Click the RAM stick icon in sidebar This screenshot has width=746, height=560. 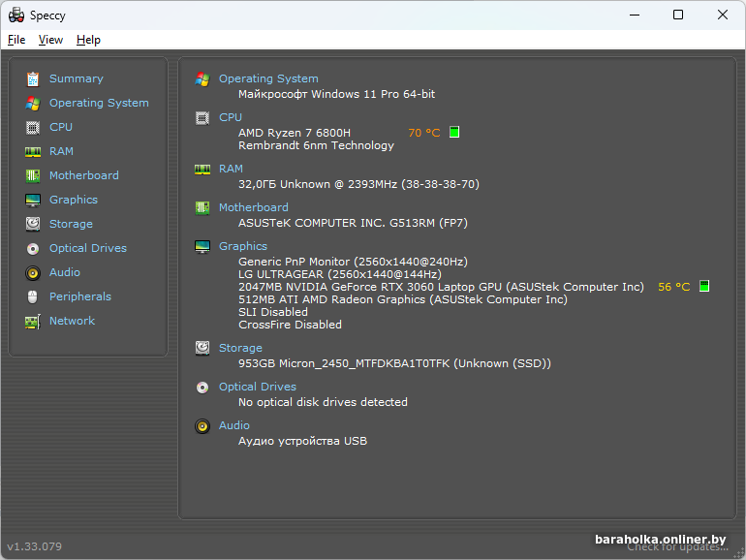(x=33, y=152)
